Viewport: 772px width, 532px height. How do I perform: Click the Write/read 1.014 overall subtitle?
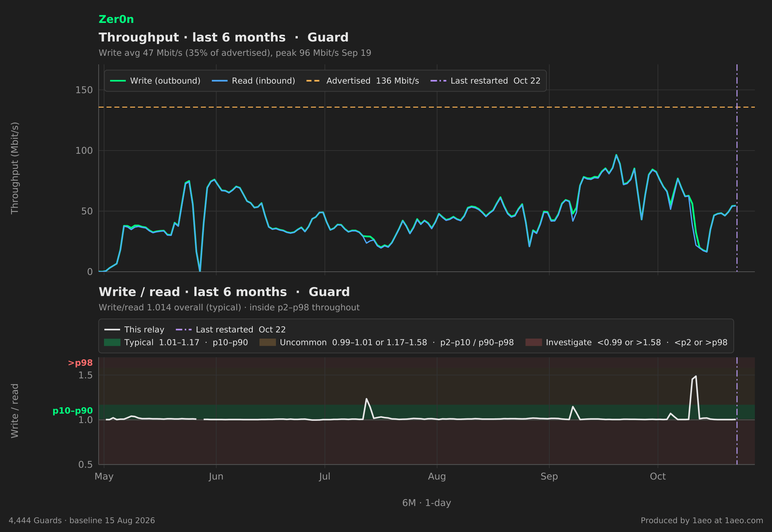pyautogui.click(x=229, y=307)
